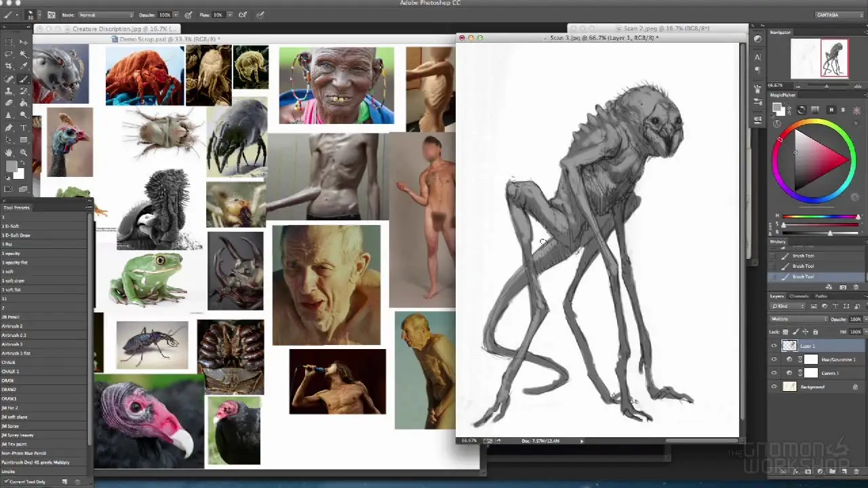Hide the Background layer eye
The width and height of the screenshot is (868, 488).
774,386
